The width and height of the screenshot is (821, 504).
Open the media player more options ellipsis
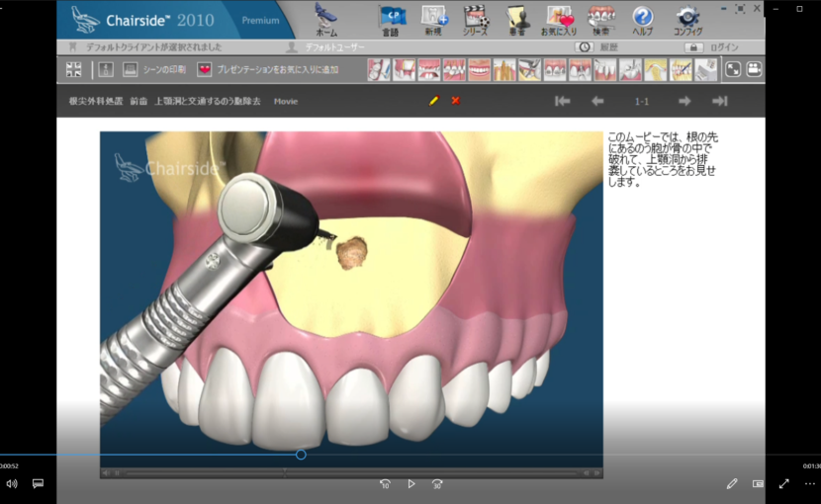tap(809, 483)
